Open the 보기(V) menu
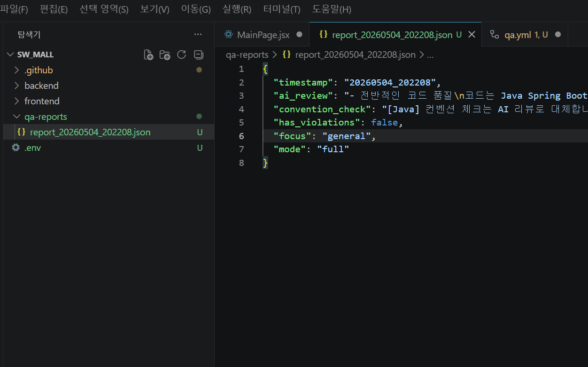 click(155, 9)
